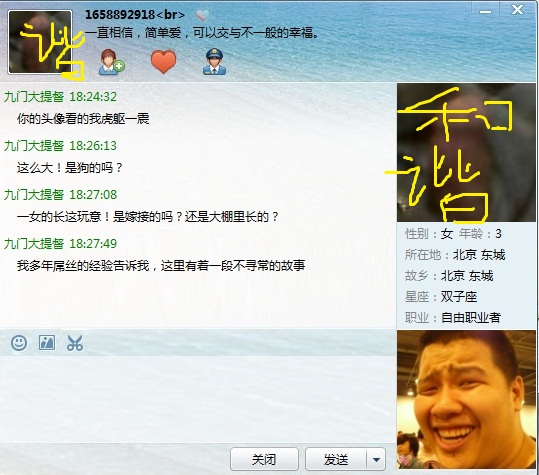Click the orange heart icon

click(x=164, y=62)
